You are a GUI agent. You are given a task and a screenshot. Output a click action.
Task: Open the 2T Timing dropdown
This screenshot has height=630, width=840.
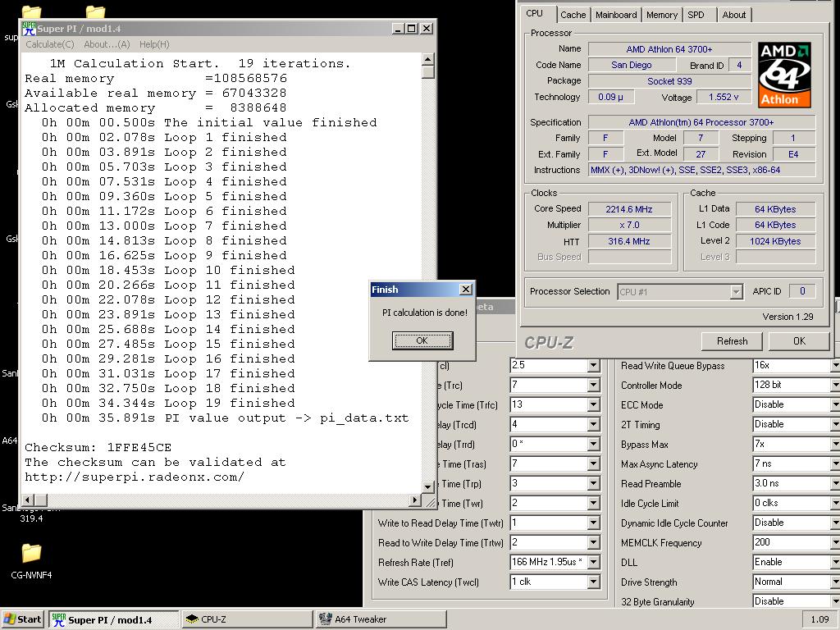click(835, 425)
